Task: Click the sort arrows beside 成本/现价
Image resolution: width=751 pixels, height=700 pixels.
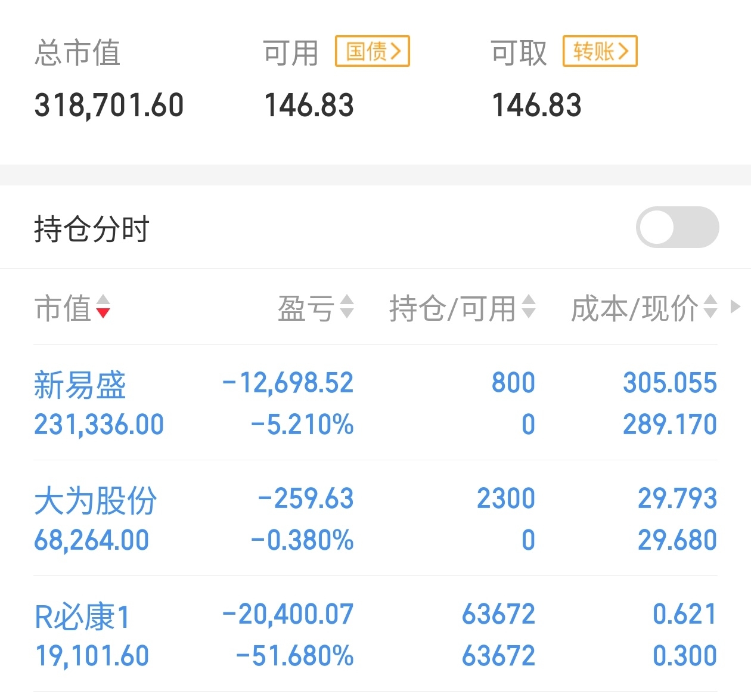Action: coord(710,307)
